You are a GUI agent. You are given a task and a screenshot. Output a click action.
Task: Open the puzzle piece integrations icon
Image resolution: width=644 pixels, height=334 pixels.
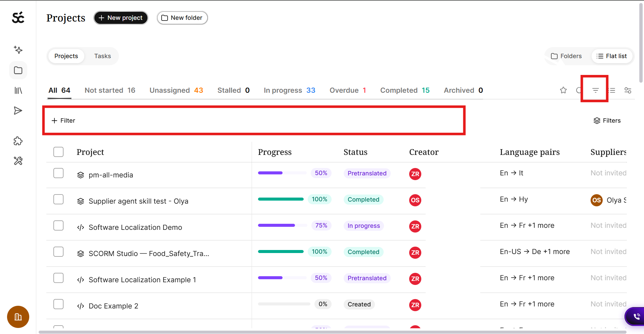(18, 141)
